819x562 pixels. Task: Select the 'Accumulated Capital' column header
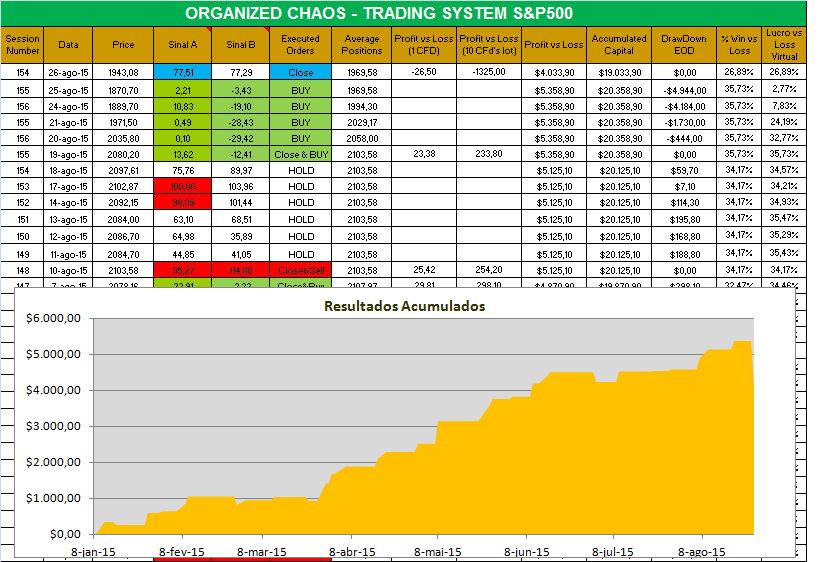pos(619,45)
